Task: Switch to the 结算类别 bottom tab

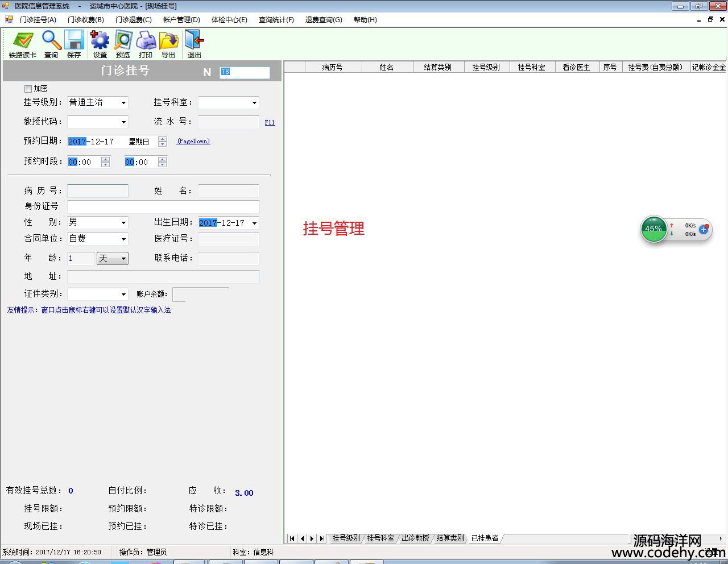Action: pyautogui.click(x=450, y=538)
